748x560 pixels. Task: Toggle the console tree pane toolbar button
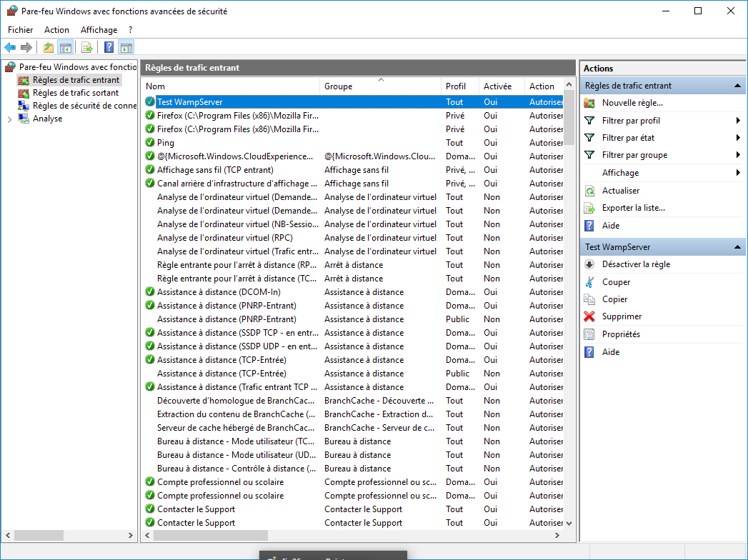pyautogui.click(x=65, y=48)
